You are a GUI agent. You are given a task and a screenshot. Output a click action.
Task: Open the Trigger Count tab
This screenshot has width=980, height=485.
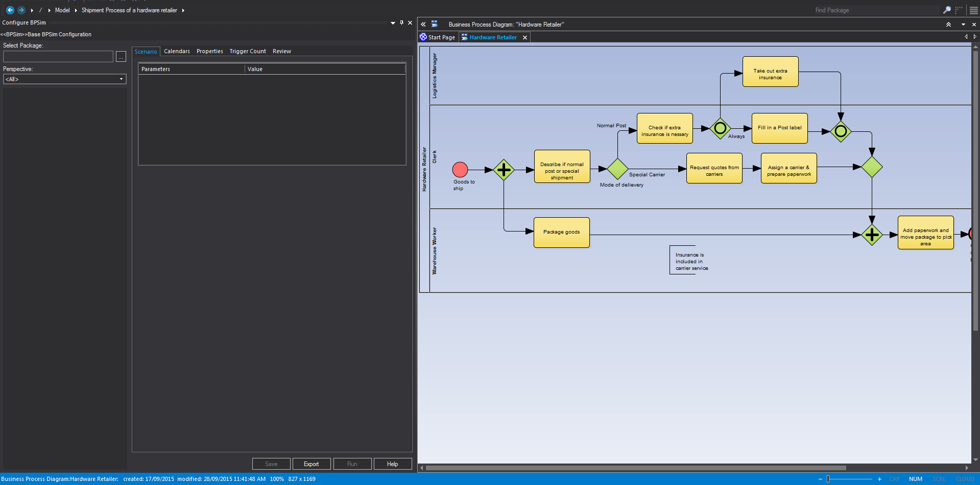247,51
